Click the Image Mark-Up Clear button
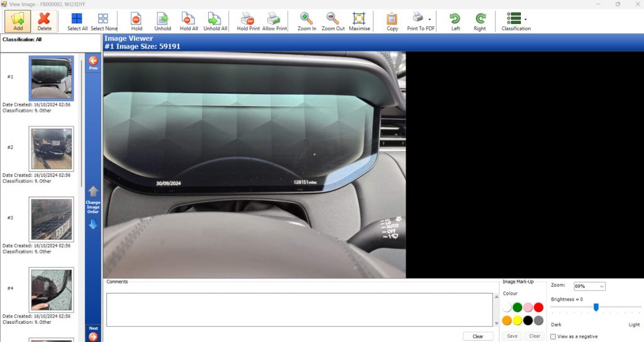The image size is (644, 342). (x=535, y=336)
